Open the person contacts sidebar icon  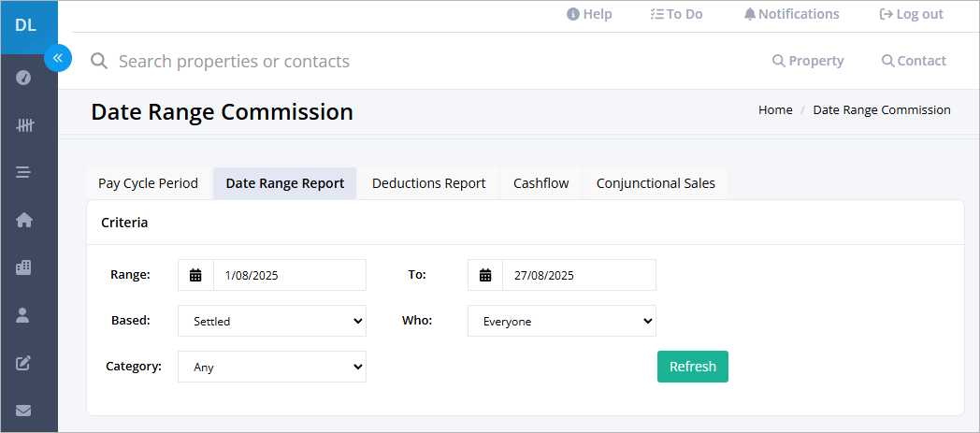click(x=23, y=315)
